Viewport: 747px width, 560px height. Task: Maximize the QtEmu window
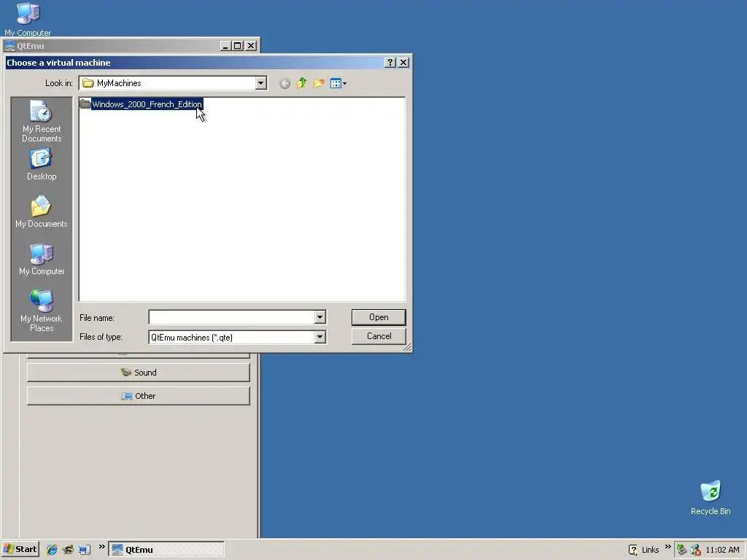click(238, 46)
